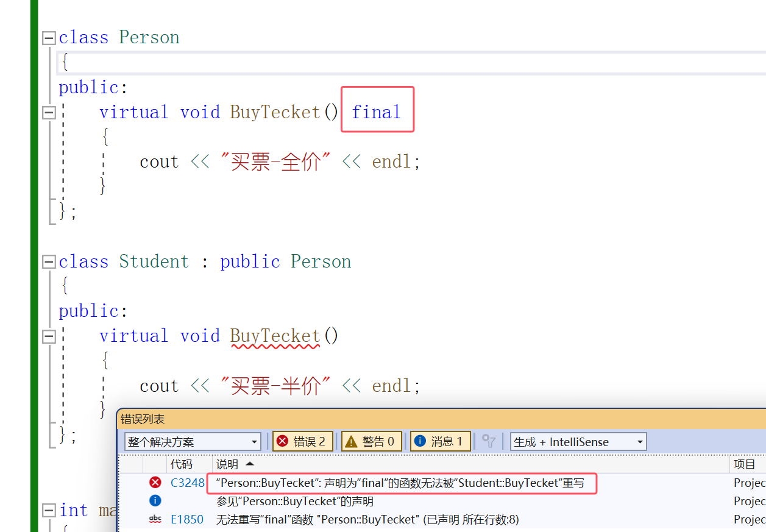Collapse the class Person code block
This screenshot has height=532, width=766.
(49, 38)
